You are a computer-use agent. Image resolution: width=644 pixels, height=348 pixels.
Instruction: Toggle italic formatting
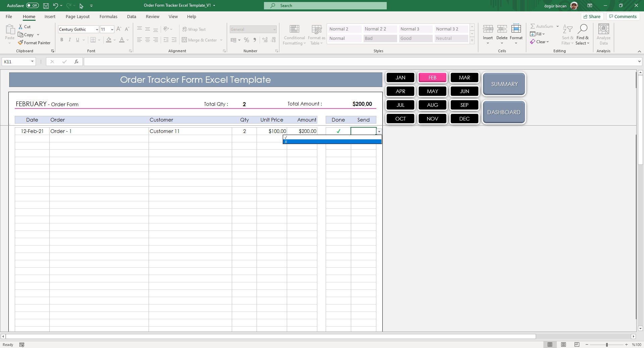point(70,40)
